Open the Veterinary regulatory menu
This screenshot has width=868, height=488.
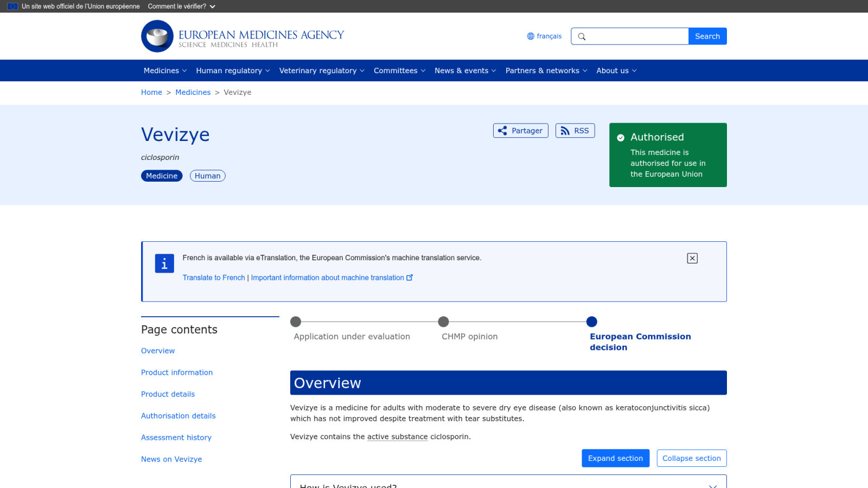322,70
